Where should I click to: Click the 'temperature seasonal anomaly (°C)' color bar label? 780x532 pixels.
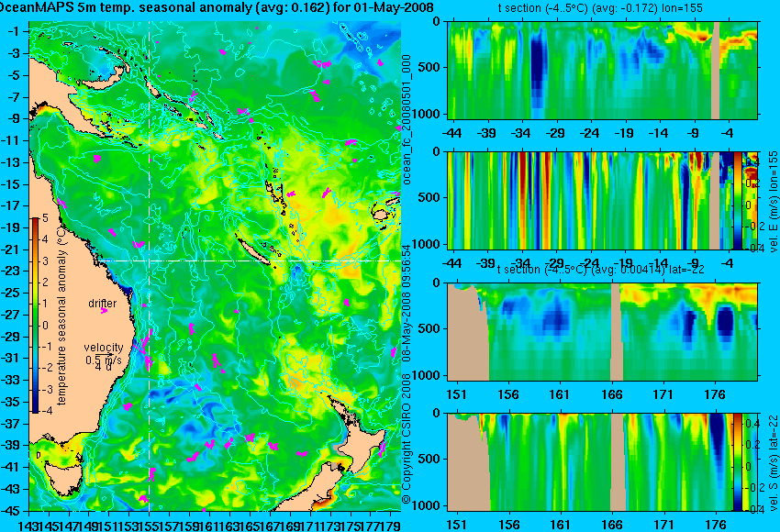[x=61, y=316]
